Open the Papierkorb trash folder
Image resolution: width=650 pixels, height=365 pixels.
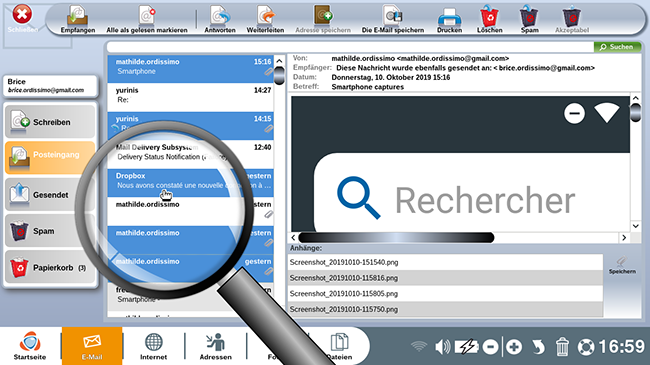(x=50, y=267)
